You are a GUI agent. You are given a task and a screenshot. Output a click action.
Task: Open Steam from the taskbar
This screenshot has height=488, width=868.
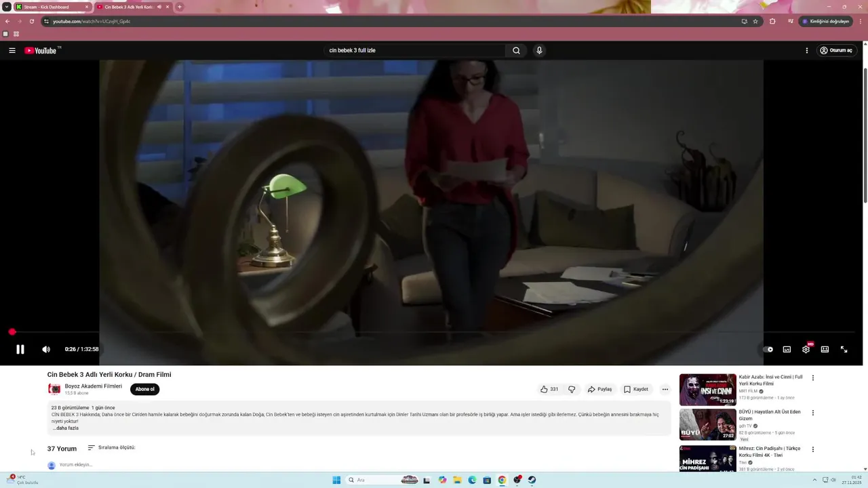pyautogui.click(x=532, y=480)
